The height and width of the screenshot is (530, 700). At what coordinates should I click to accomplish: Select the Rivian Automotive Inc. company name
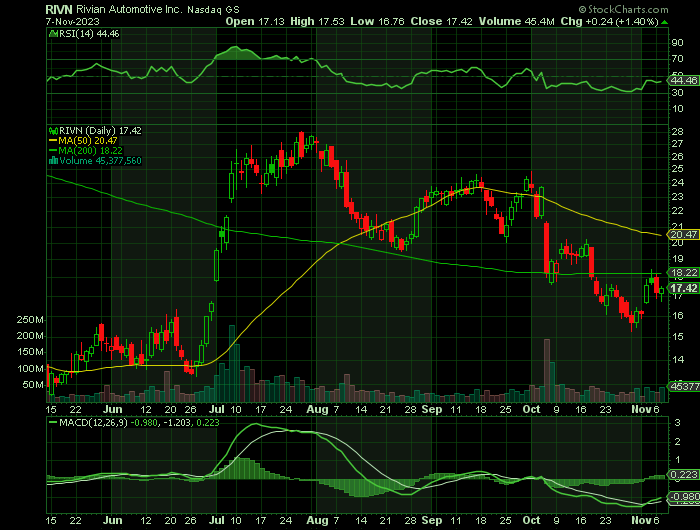pos(129,9)
